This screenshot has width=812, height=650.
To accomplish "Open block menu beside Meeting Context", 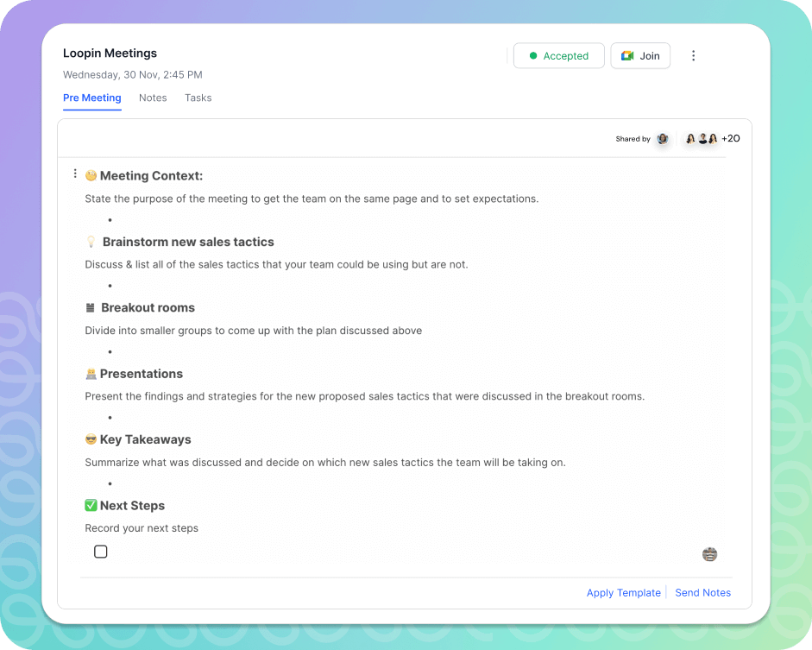I will (x=75, y=174).
